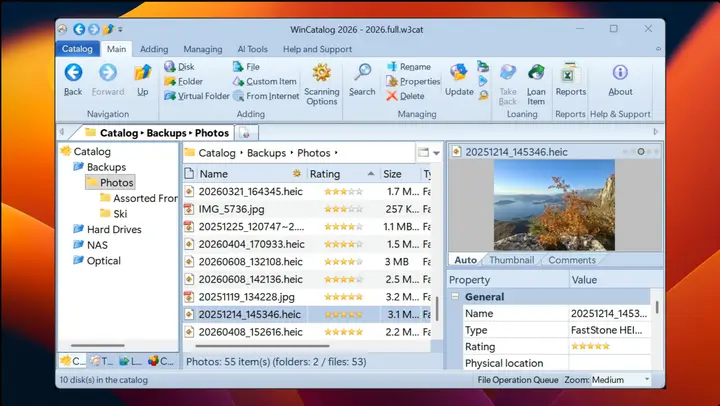Click the Update disk icon

pyautogui.click(x=459, y=73)
